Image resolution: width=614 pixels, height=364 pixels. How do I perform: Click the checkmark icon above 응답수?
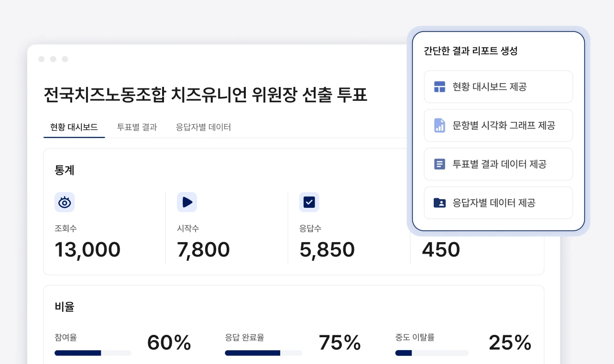point(309,202)
